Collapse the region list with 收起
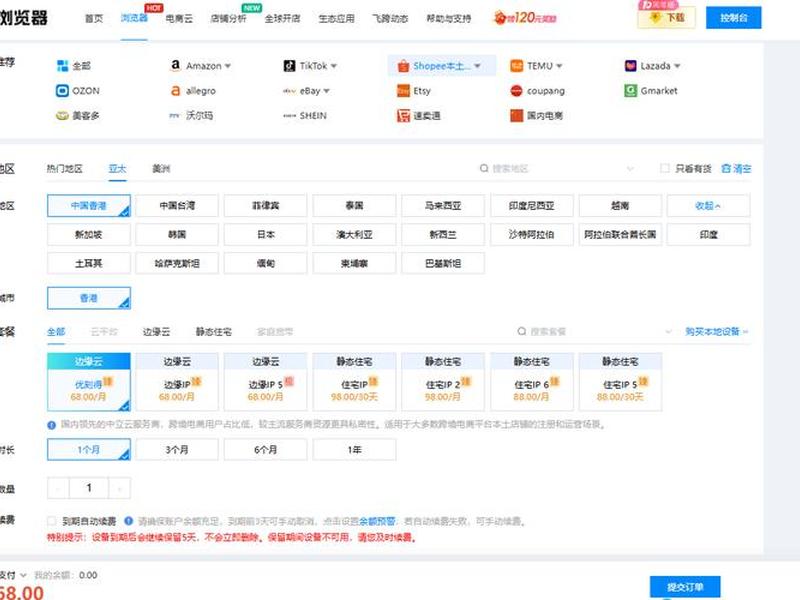Viewport: 800px width, 600px height. 708,206
